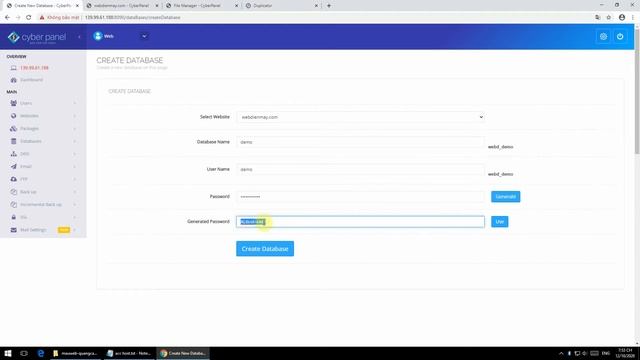Screen dimensions: 640x360
Task: Click the Database Name input field
Action: 360,142
